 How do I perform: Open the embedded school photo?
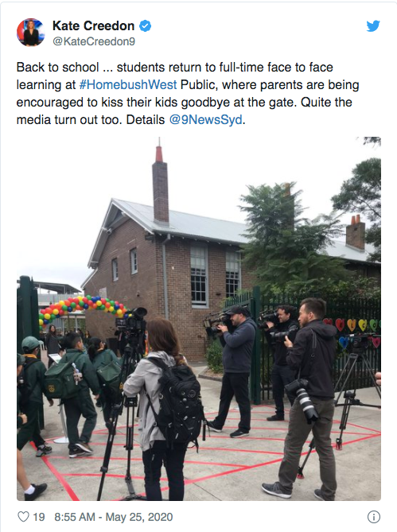click(x=199, y=319)
